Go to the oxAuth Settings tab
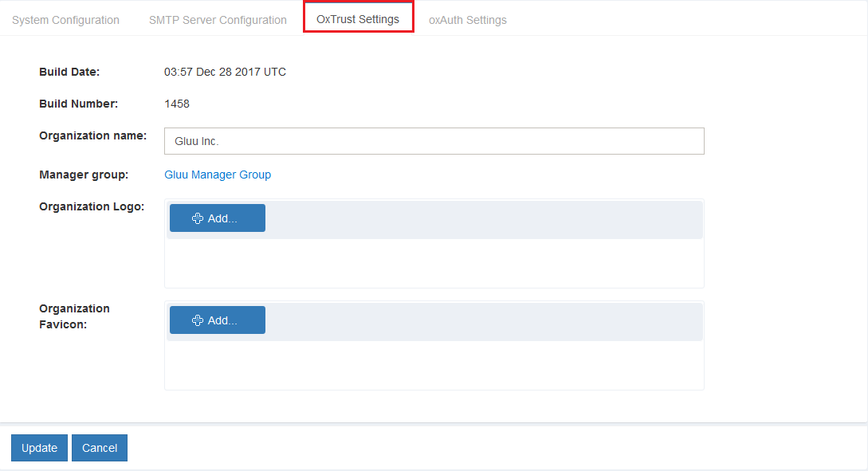This screenshot has height=471, width=868. (x=467, y=20)
